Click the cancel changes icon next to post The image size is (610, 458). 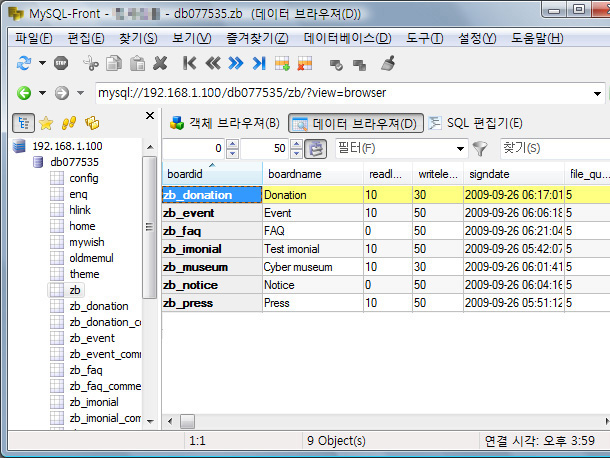pos(359,64)
